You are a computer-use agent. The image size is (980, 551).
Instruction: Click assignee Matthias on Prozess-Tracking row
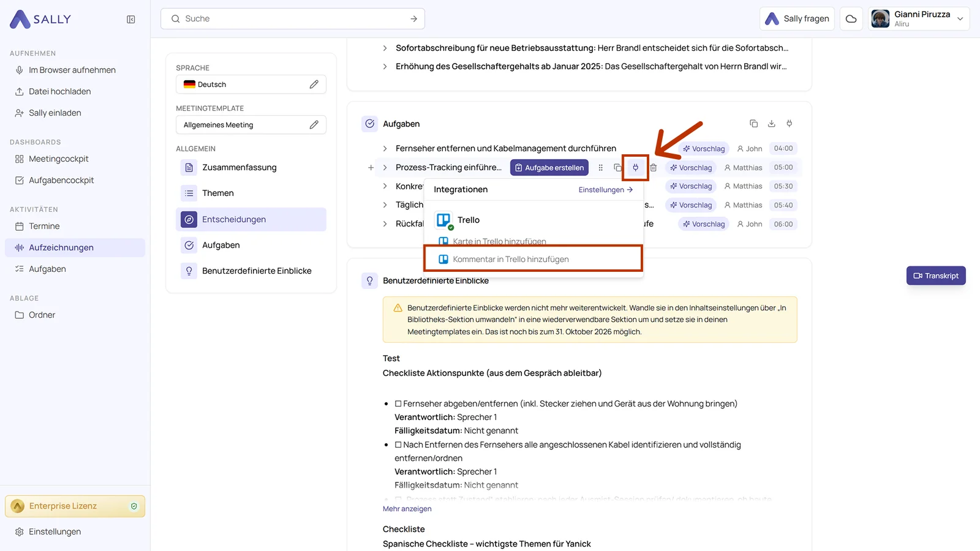click(743, 168)
